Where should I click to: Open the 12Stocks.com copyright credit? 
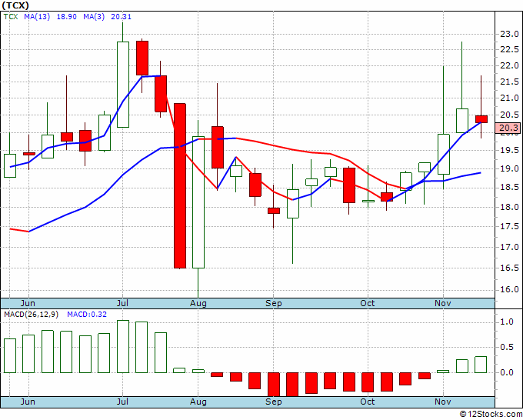[x=491, y=415]
